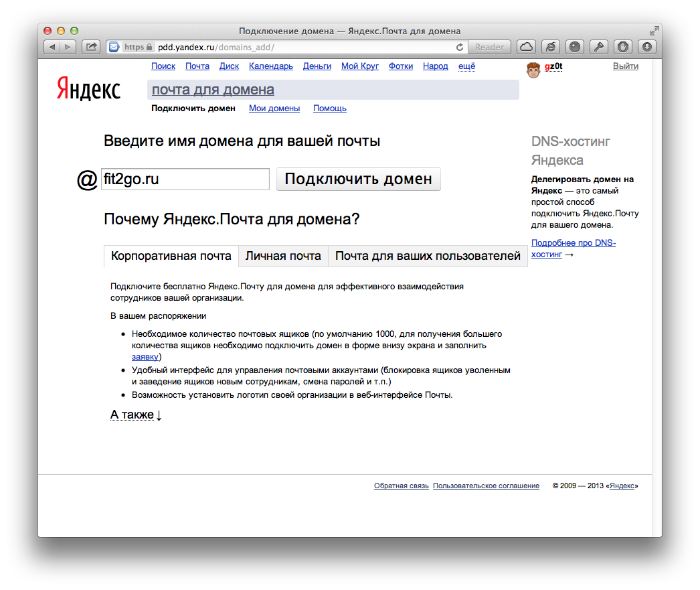Click the Яндекс logo
This screenshot has width=700, height=590.
pyautogui.click(x=88, y=88)
